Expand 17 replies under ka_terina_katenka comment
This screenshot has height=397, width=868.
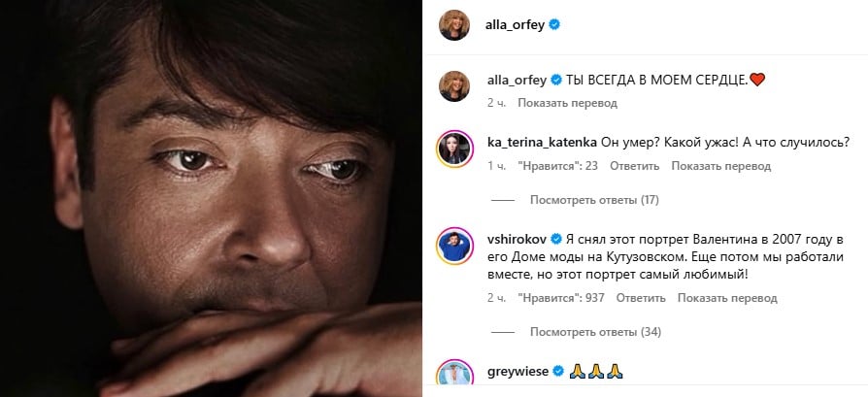coord(594,200)
